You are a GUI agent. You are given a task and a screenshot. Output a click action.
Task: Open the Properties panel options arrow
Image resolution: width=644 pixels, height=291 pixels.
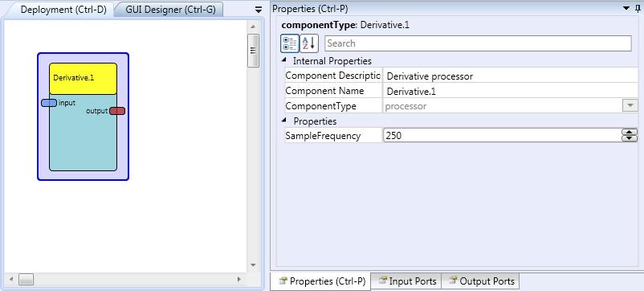point(626,9)
